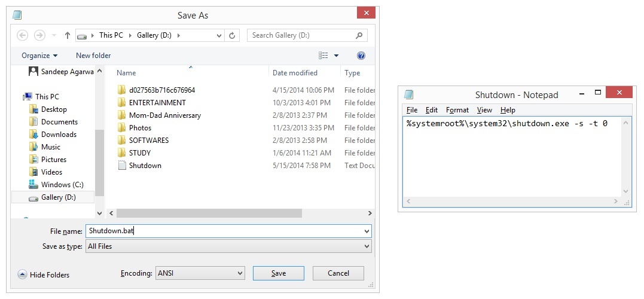Go forward with the Forward arrow icon
The image size is (644, 299).
[39, 35]
